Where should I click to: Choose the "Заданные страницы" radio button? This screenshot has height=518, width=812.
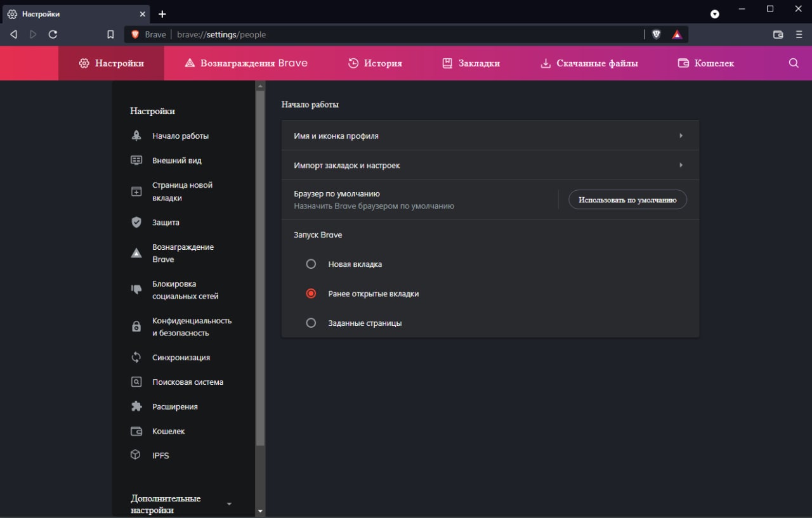(x=311, y=323)
